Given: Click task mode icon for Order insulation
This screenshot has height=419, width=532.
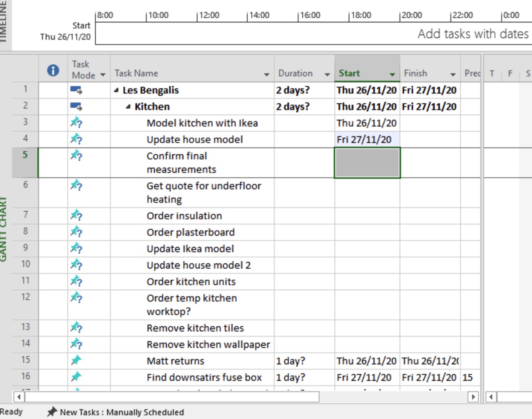Looking at the screenshot, I should tap(76, 216).
